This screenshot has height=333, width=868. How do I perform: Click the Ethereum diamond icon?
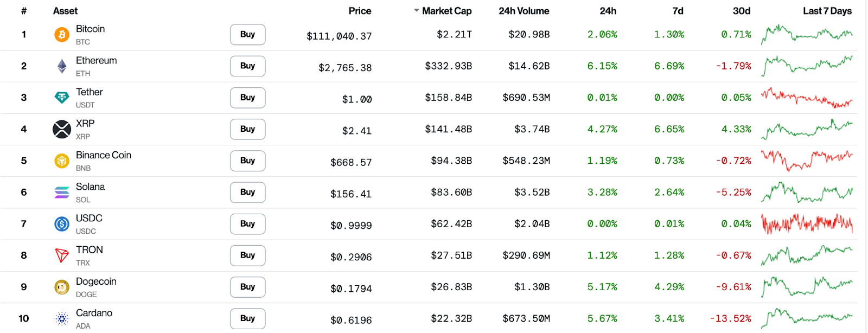click(x=62, y=66)
